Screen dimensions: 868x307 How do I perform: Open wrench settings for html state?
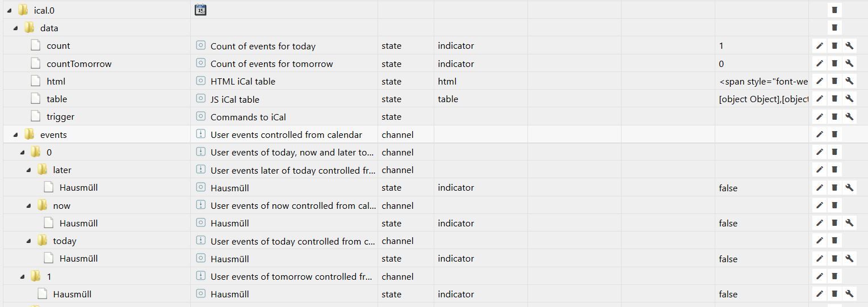tap(849, 81)
